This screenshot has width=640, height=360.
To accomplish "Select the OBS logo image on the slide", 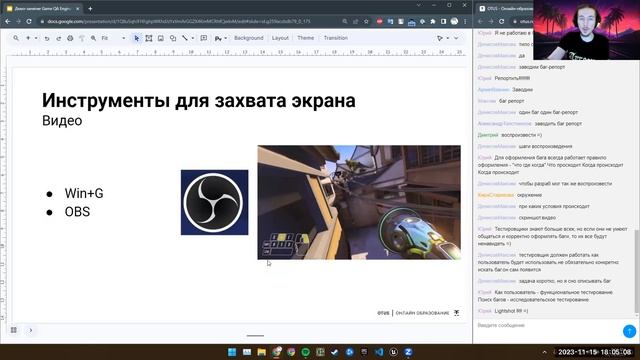I will click(214, 202).
